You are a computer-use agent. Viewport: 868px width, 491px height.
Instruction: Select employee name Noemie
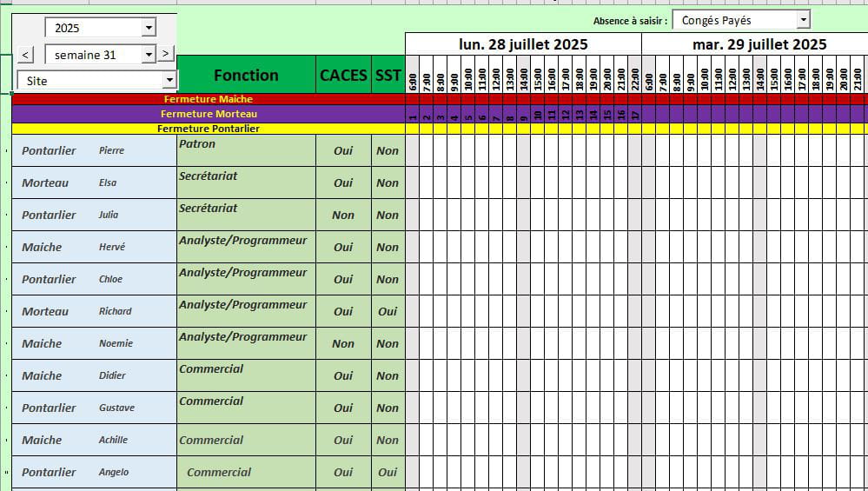pyautogui.click(x=116, y=343)
